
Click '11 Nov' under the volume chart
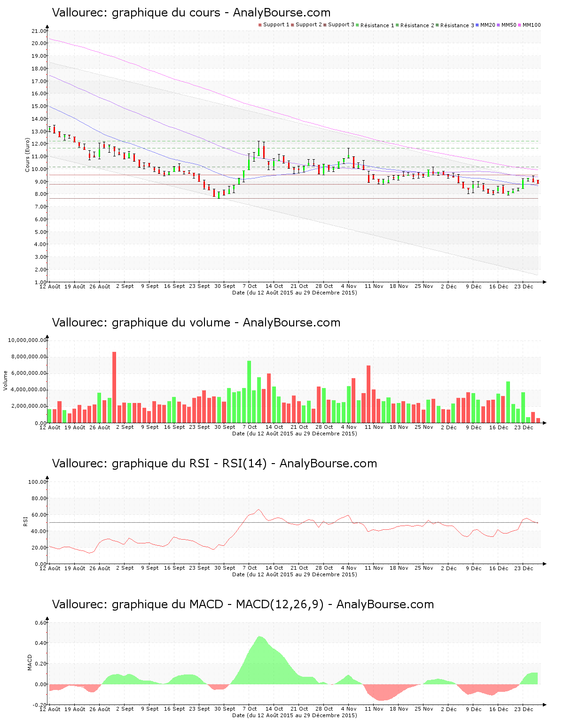point(374,427)
